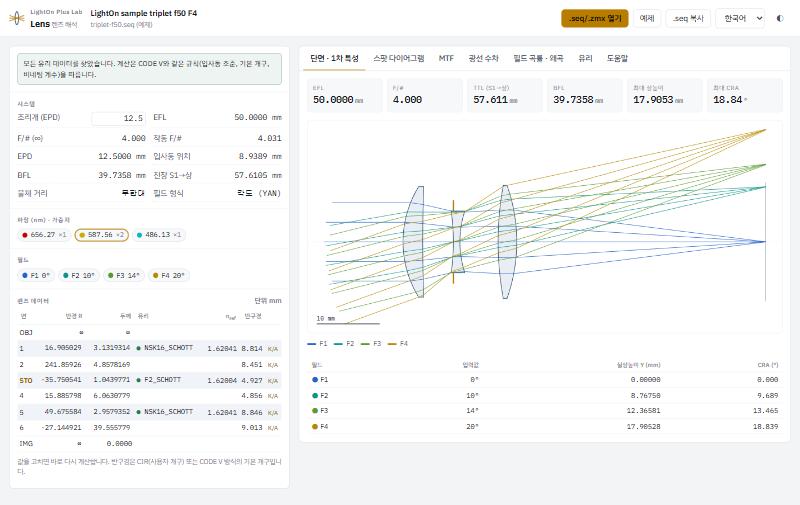Click surface 1 thickness 3.1319314
The image size is (800, 505).
[111, 348]
